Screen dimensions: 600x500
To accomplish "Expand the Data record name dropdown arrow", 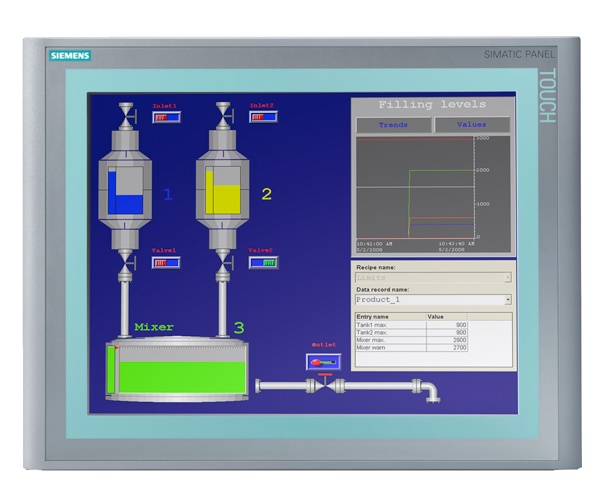I will (508, 300).
